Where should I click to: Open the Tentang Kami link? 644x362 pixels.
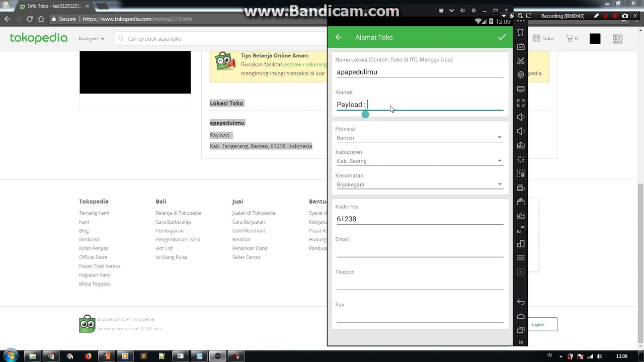tap(94, 213)
